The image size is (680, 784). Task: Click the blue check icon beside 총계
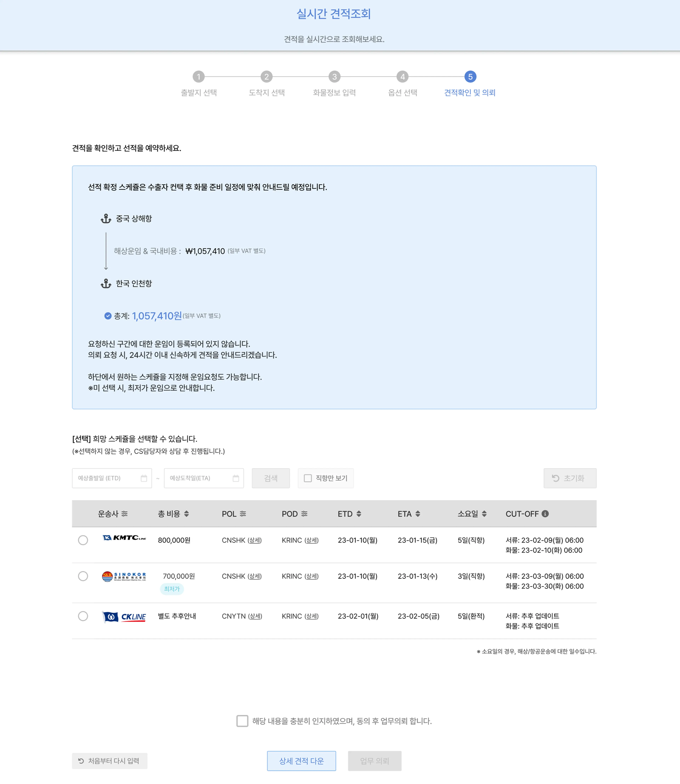[108, 316]
